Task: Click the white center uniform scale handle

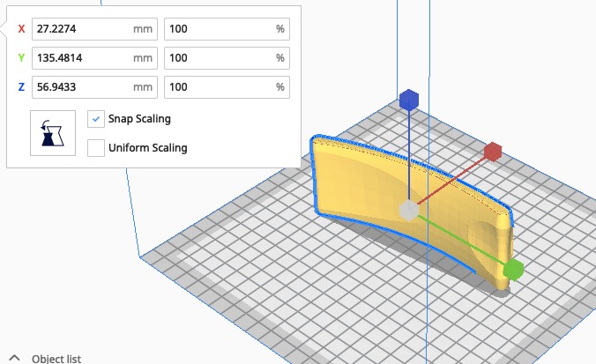Action: point(409,210)
